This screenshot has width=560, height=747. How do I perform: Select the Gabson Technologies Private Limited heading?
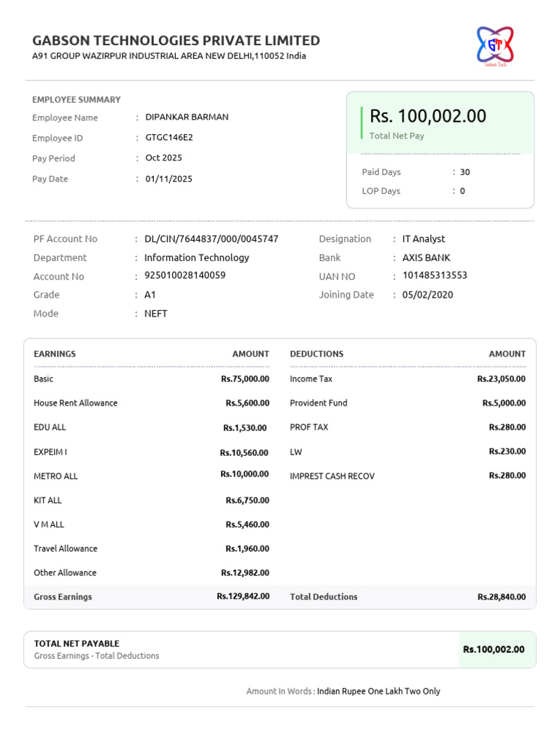coord(176,41)
